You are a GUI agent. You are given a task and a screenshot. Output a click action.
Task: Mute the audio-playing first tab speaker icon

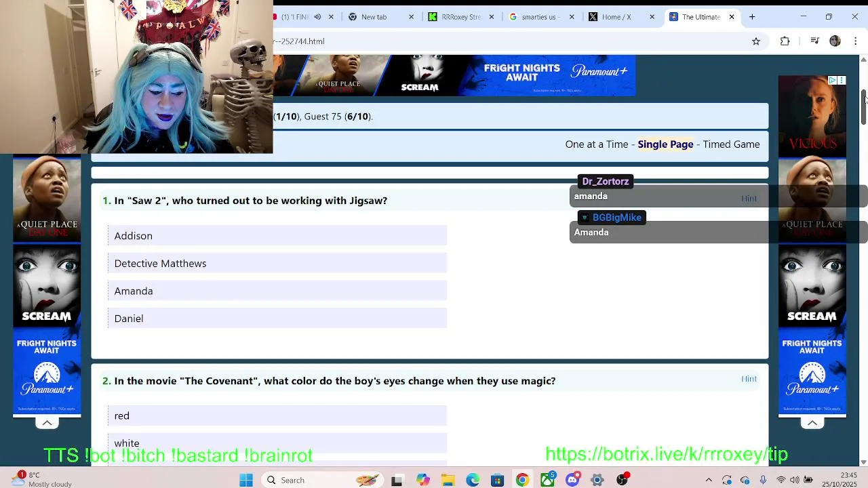(317, 17)
